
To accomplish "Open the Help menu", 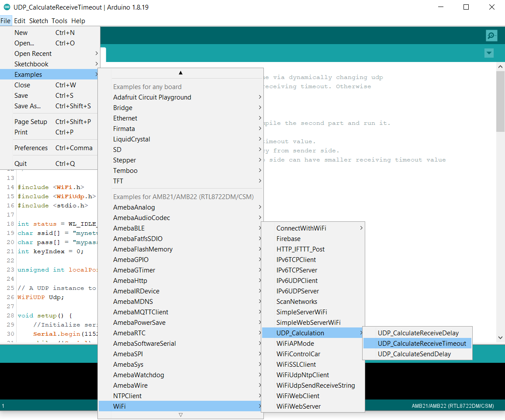I will [78, 21].
